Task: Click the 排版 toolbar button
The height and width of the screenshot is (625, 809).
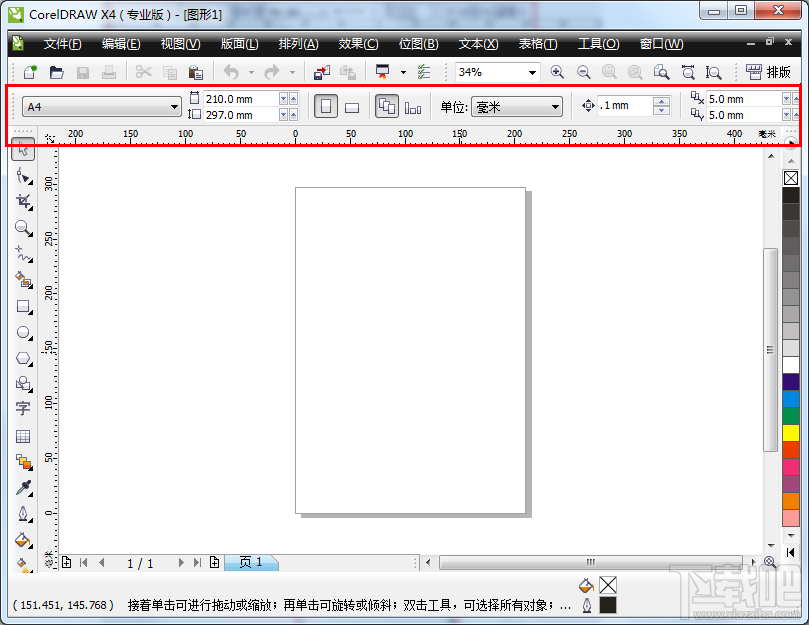Action: point(768,72)
